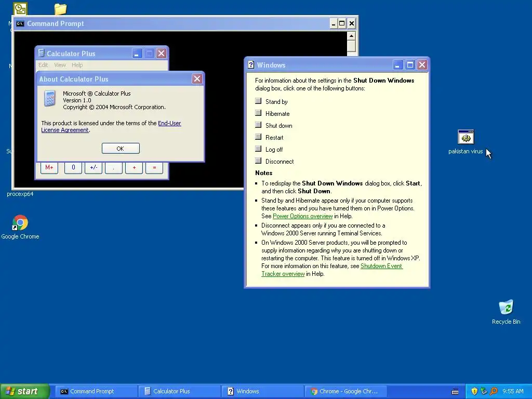Switch to Command Prompt on the taskbar

tap(96, 391)
